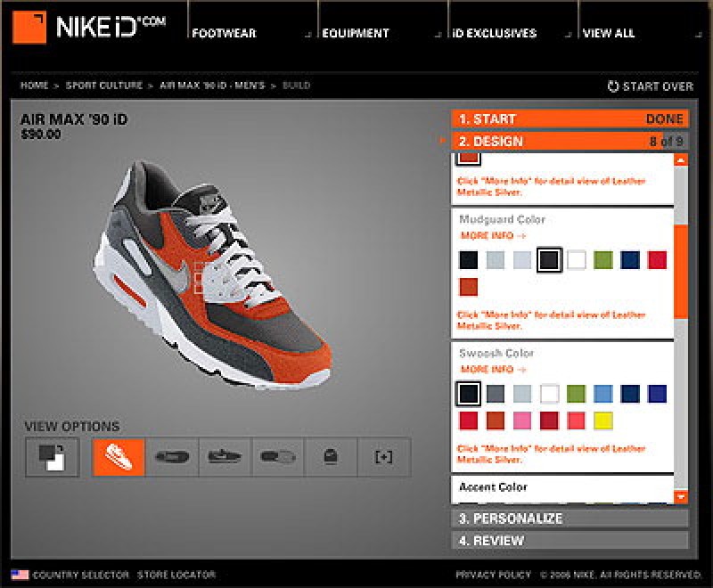Viewport: 713px width, 588px height.
Task: Pick pink Swoosh color swatch
Action: (522, 421)
